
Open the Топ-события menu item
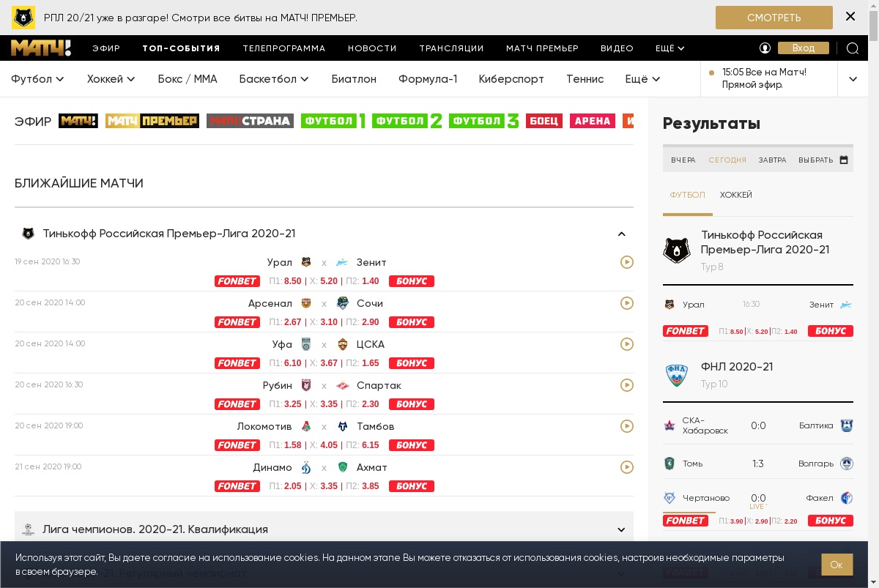coord(181,48)
